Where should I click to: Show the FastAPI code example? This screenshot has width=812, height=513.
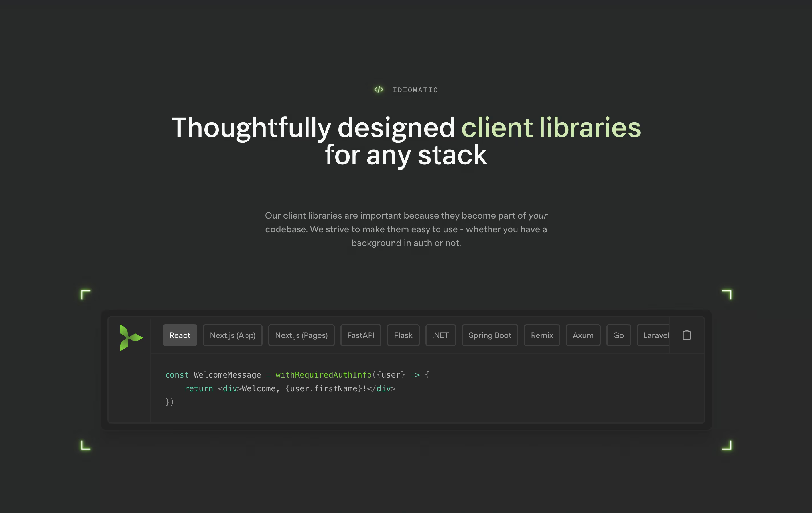point(360,335)
